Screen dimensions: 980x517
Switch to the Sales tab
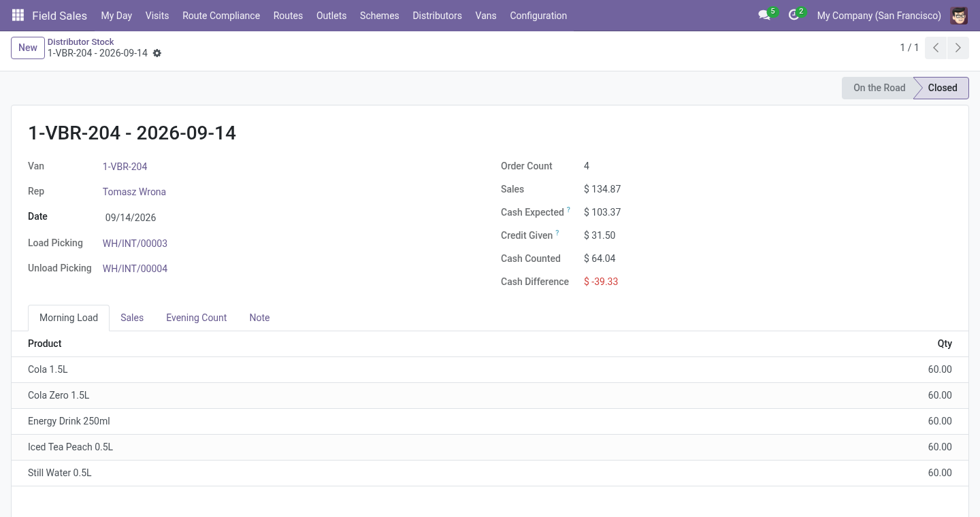(132, 318)
